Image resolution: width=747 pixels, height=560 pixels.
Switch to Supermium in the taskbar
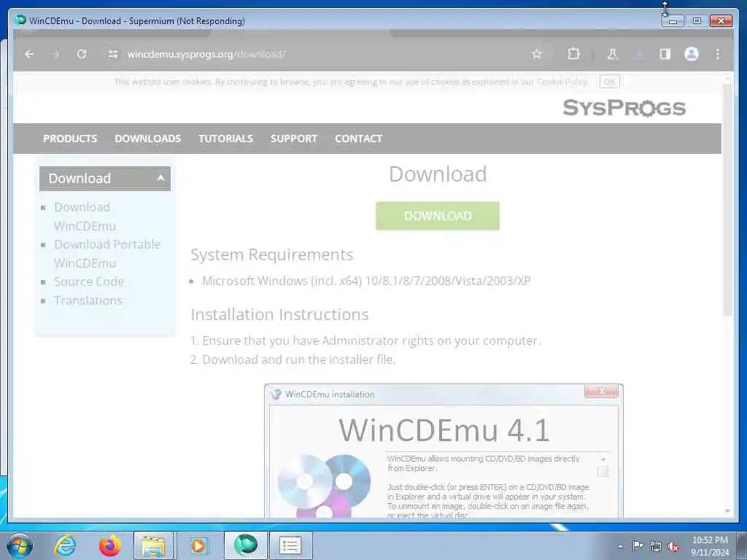[x=245, y=545]
